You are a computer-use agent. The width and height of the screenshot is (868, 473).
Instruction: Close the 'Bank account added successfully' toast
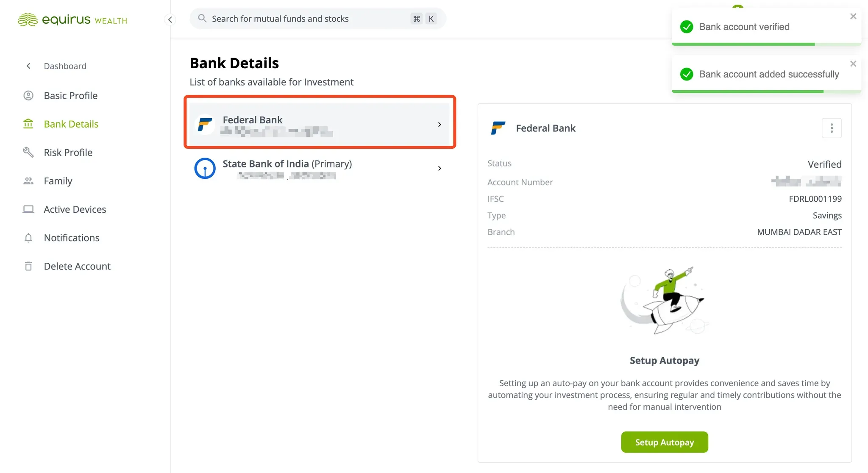pos(853,64)
